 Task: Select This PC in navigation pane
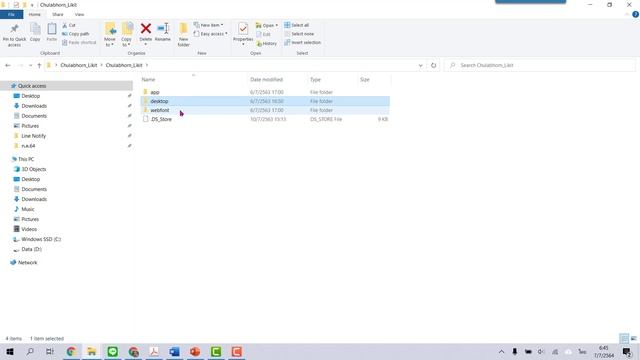click(x=26, y=159)
